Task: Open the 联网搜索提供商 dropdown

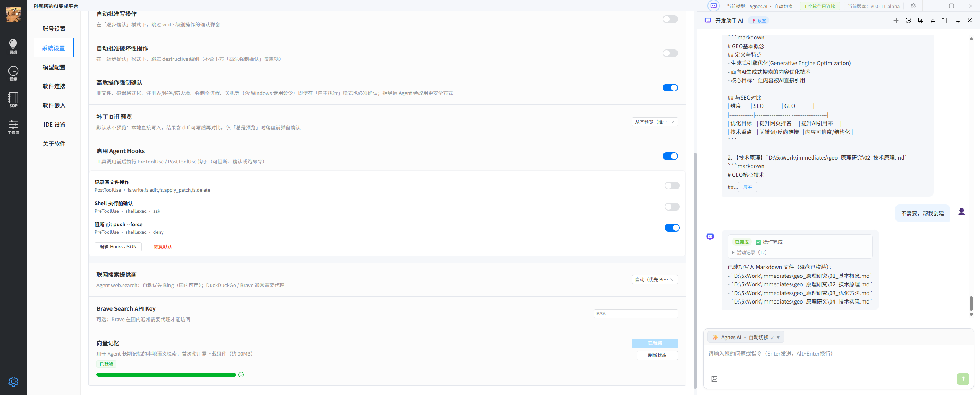Action: pos(655,279)
